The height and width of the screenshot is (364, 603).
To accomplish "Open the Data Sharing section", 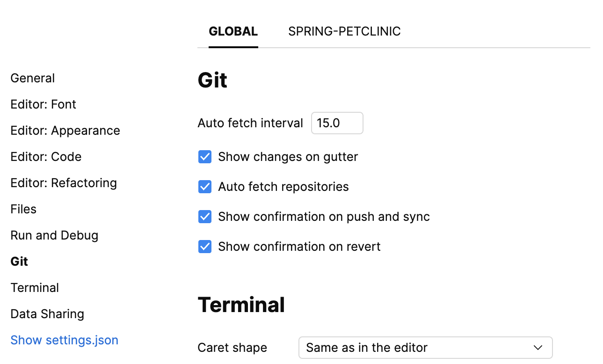I will coord(47,314).
